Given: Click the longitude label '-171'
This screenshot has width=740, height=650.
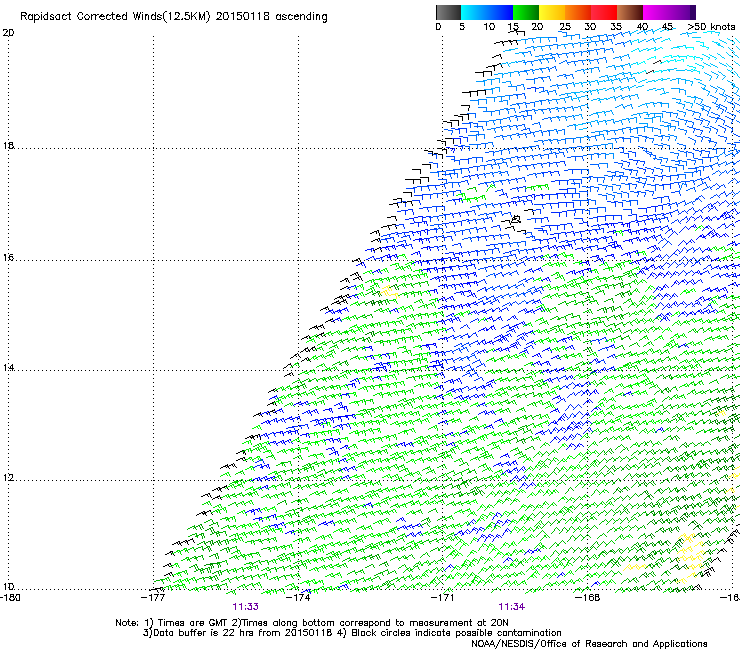Looking at the screenshot, I should [x=442, y=597].
